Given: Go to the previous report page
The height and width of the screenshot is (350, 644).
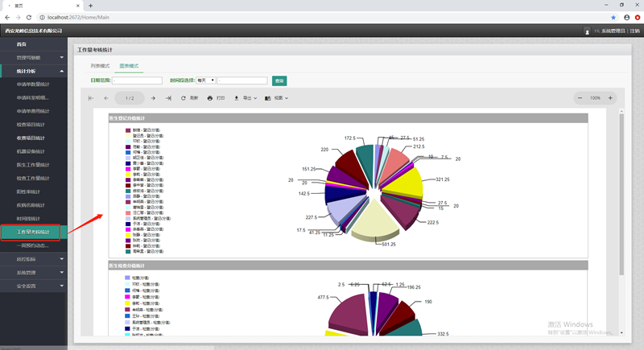Looking at the screenshot, I should (105, 98).
